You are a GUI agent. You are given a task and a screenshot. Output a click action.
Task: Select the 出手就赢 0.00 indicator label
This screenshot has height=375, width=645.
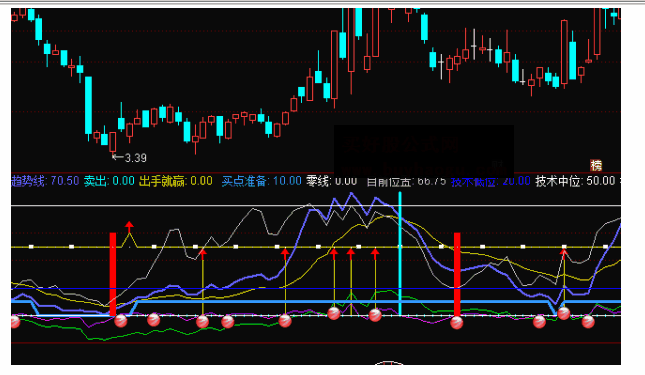(176, 181)
